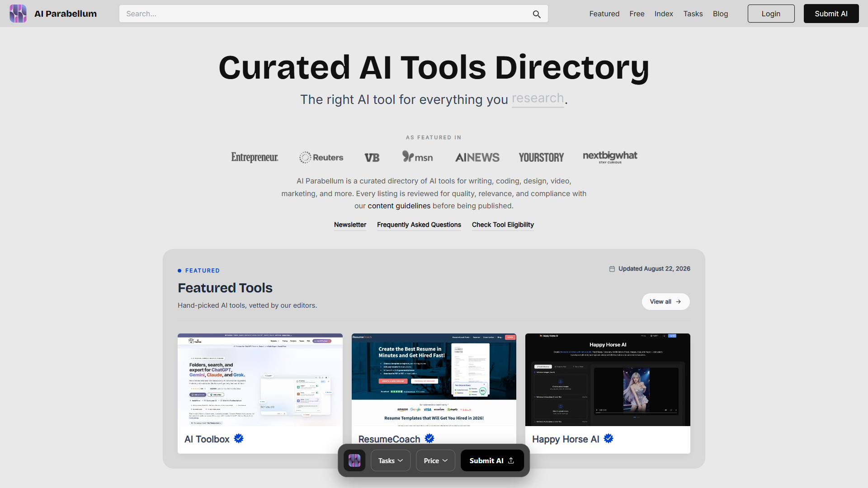This screenshot has width=868, height=488.
Task: Open the Price dropdown in floating bar
Action: coord(435,460)
